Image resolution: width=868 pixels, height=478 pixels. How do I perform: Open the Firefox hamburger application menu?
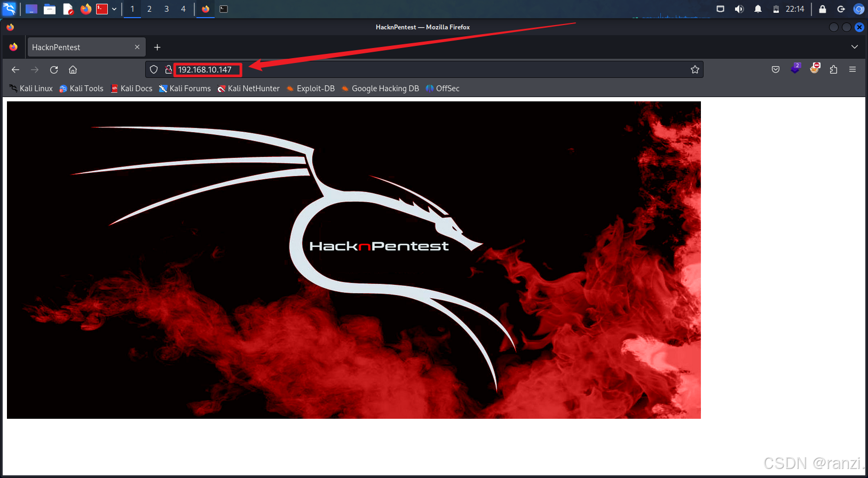pyautogui.click(x=853, y=69)
